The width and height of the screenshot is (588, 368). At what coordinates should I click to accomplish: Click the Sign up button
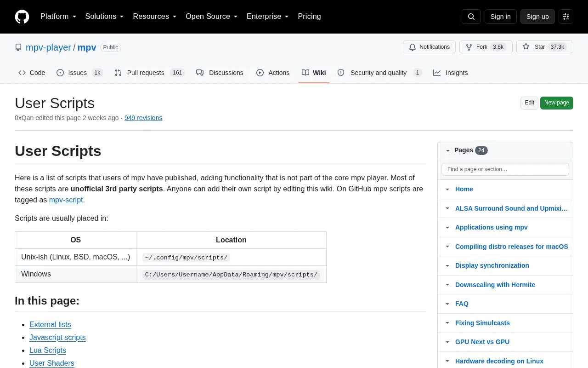(537, 17)
